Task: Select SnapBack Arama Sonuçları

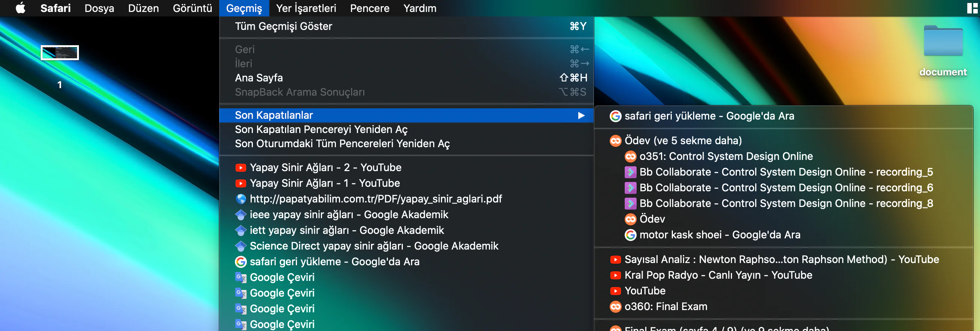Action: (406, 92)
